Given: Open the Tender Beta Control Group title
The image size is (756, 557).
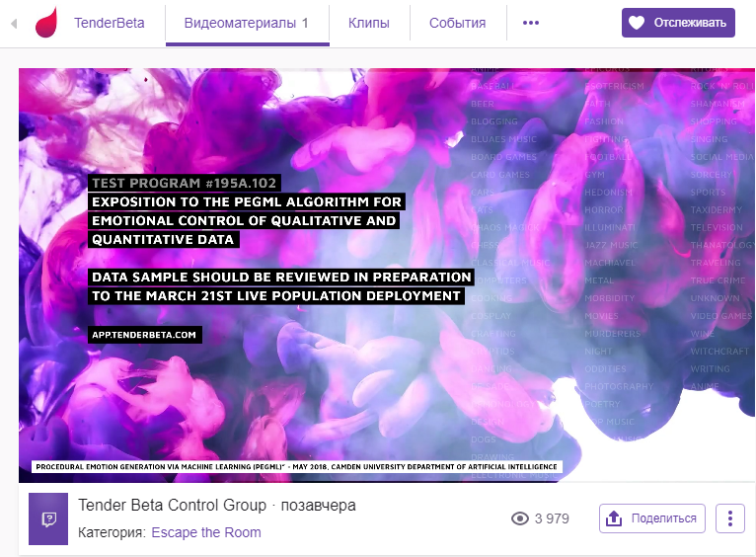Looking at the screenshot, I should (x=172, y=506).
